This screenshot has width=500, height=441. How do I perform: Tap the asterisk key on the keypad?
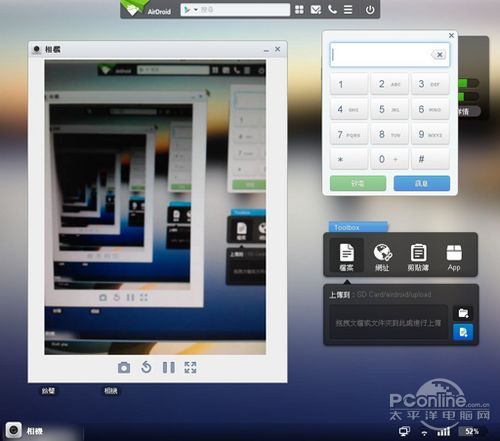pyautogui.click(x=349, y=159)
